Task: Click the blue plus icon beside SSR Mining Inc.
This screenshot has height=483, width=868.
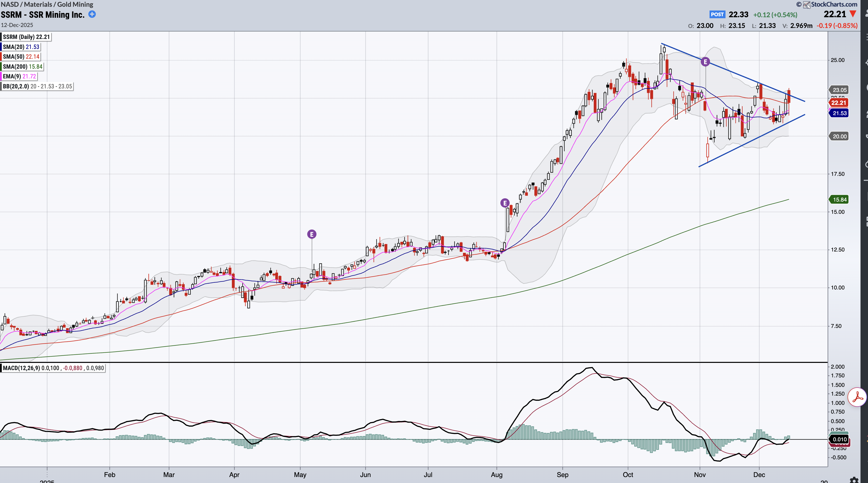Action: (x=92, y=14)
